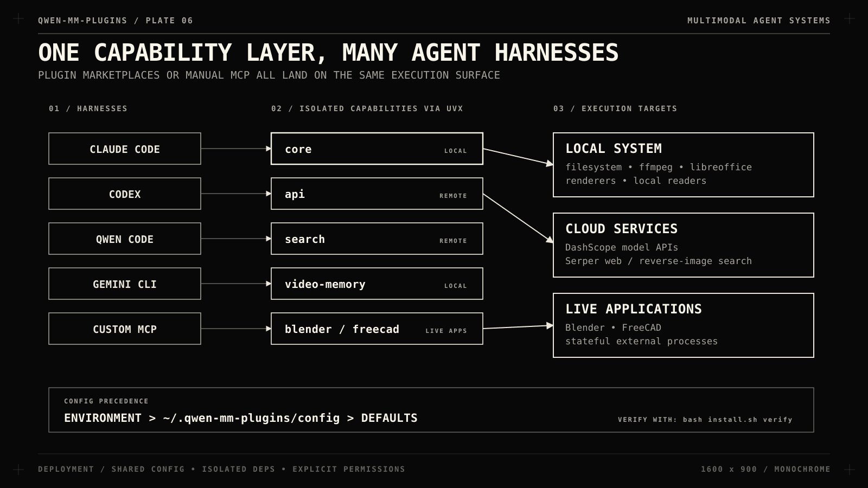Click the LIVE APPLICATIONS heading
The height and width of the screenshot is (488, 868).
pyautogui.click(x=634, y=309)
